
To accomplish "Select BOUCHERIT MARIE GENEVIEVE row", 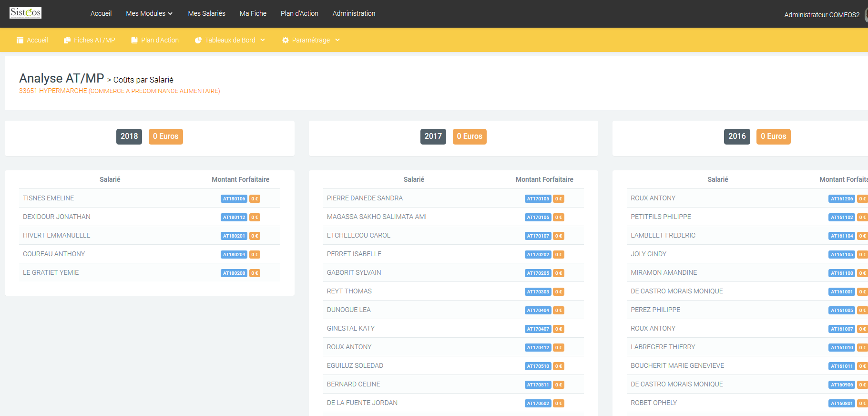I will pyautogui.click(x=747, y=365).
